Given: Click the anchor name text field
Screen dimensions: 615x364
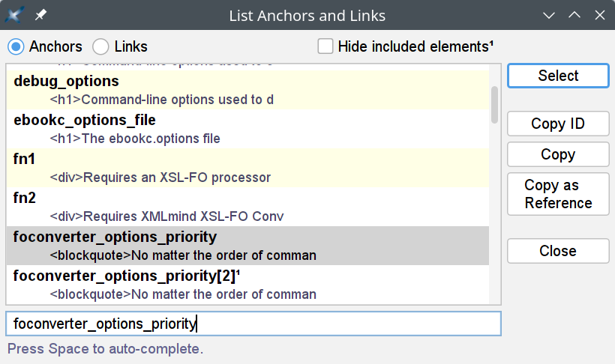Looking at the screenshot, I should pyautogui.click(x=253, y=324).
